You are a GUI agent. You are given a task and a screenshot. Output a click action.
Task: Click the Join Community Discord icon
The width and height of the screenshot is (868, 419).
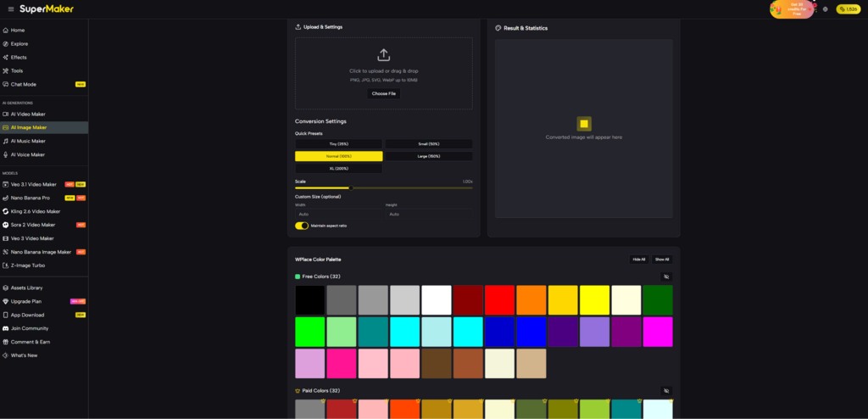[5, 328]
